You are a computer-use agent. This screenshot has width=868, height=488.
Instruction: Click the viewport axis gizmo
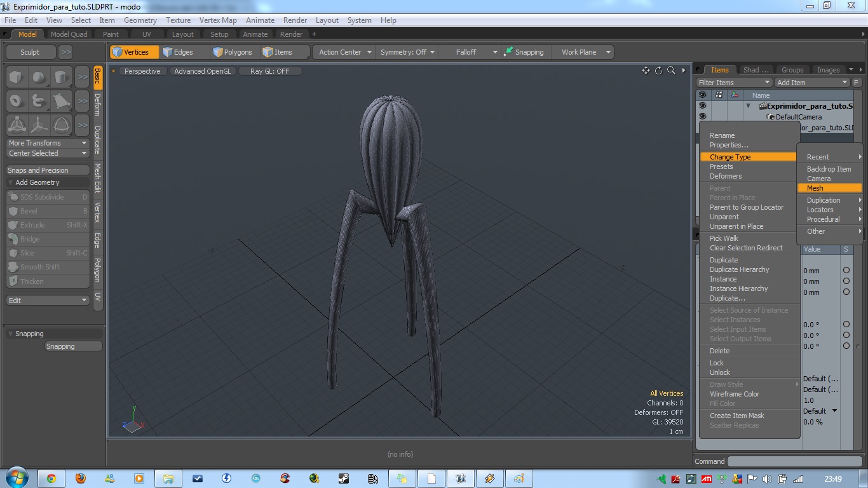pos(133,420)
